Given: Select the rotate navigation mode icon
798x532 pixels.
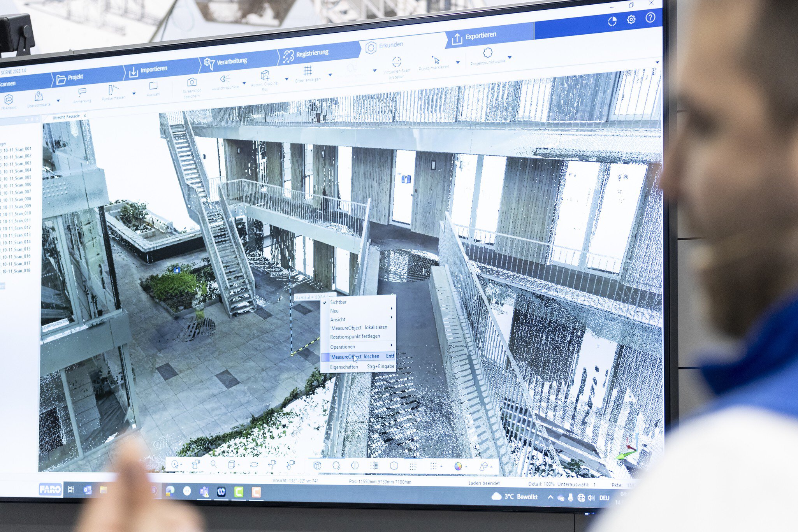Looking at the screenshot, I should (x=176, y=464).
